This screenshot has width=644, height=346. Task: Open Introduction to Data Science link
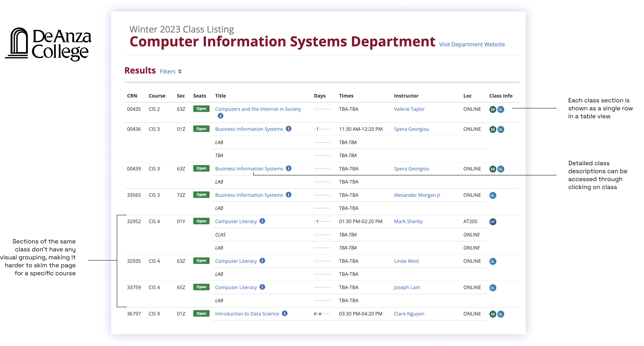pos(247,314)
